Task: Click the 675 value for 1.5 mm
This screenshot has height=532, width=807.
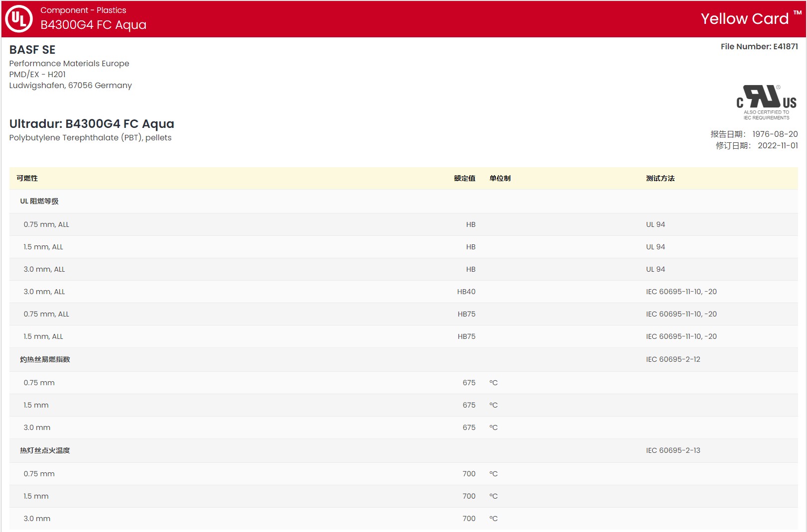Action: coord(469,405)
